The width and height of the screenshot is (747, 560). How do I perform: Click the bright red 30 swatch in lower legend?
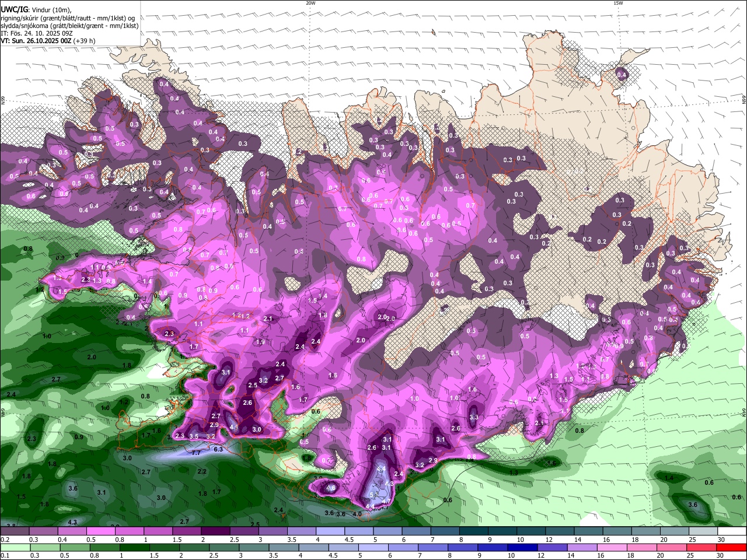coord(732,547)
